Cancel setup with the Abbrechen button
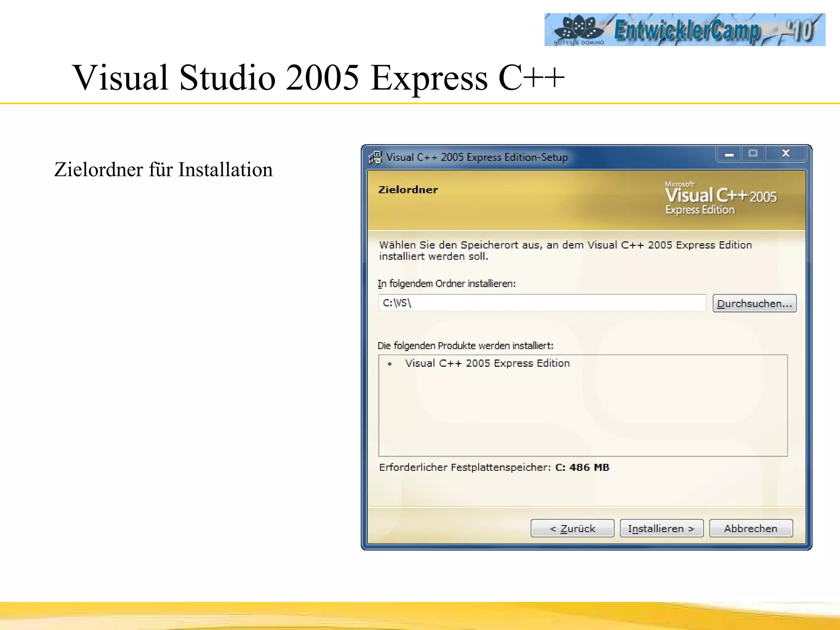The height and width of the screenshot is (630, 840). [x=751, y=528]
